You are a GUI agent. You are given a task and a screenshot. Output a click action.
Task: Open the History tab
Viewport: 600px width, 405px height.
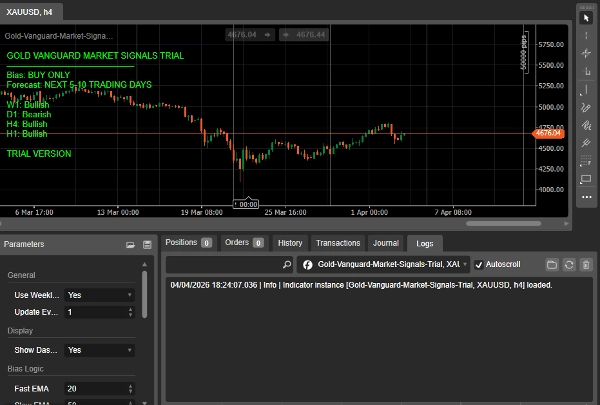[x=290, y=243]
